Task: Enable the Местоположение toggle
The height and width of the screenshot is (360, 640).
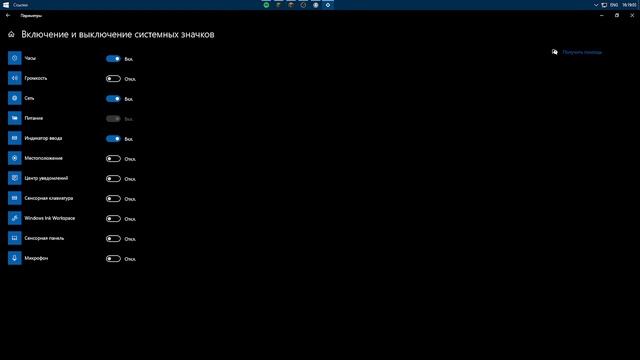Action: pos(113,159)
